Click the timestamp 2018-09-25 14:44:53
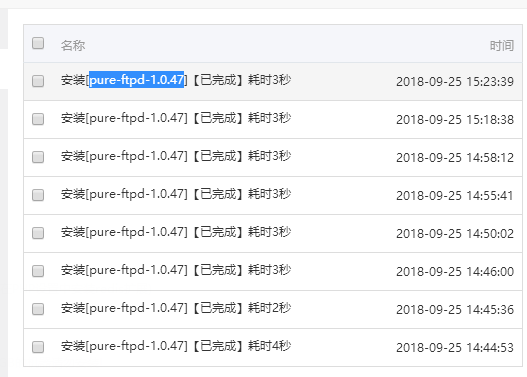This screenshot has width=527, height=377. (x=455, y=347)
